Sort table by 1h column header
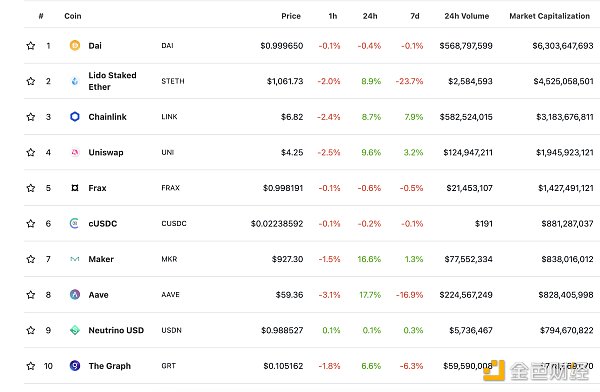The width and height of the screenshot is (600, 392). [333, 16]
